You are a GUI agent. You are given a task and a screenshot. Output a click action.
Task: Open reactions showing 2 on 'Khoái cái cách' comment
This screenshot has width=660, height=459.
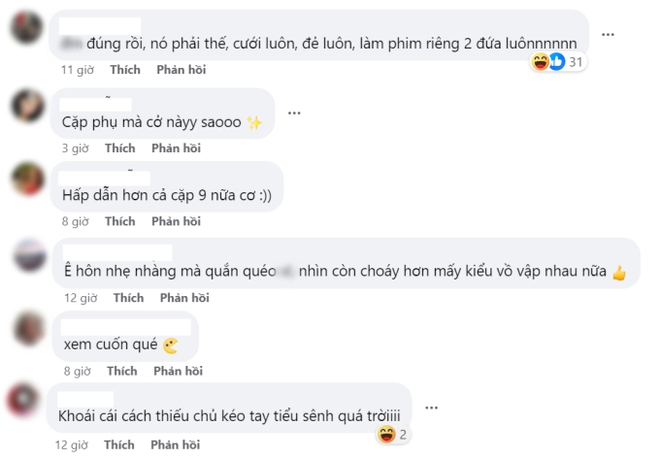click(x=391, y=434)
